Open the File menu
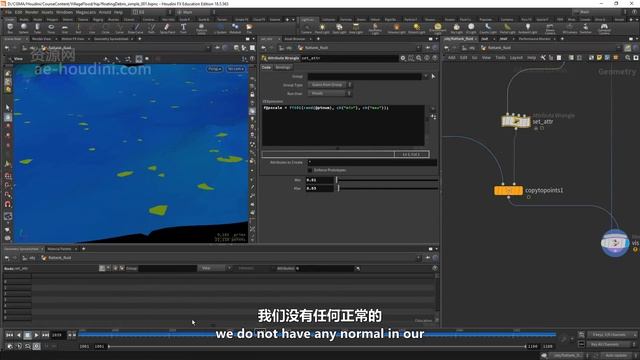The height and width of the screenshot is (360, 640). (x=8, y=12)
